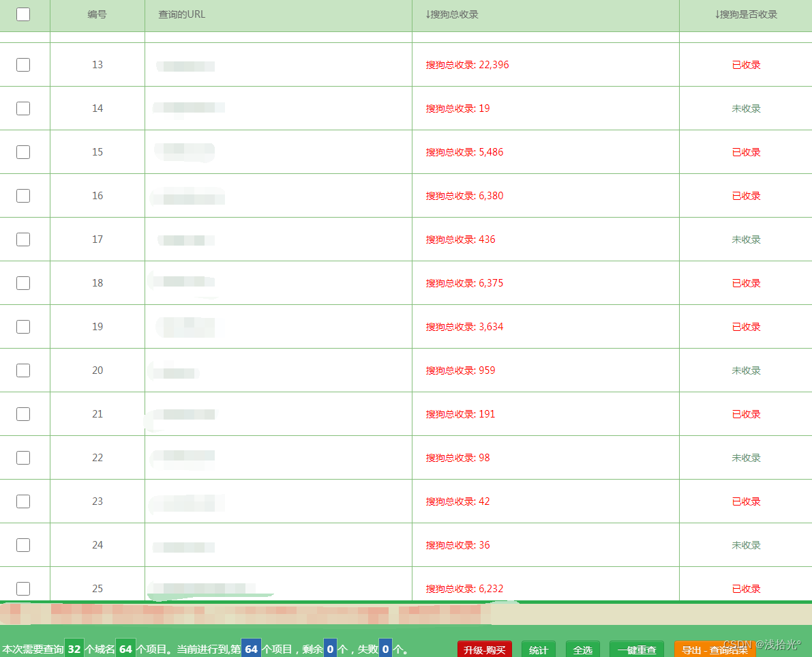Mark the checkbox on row 18
This screenshot has height=657, width=812.
[x=23, y=283]
